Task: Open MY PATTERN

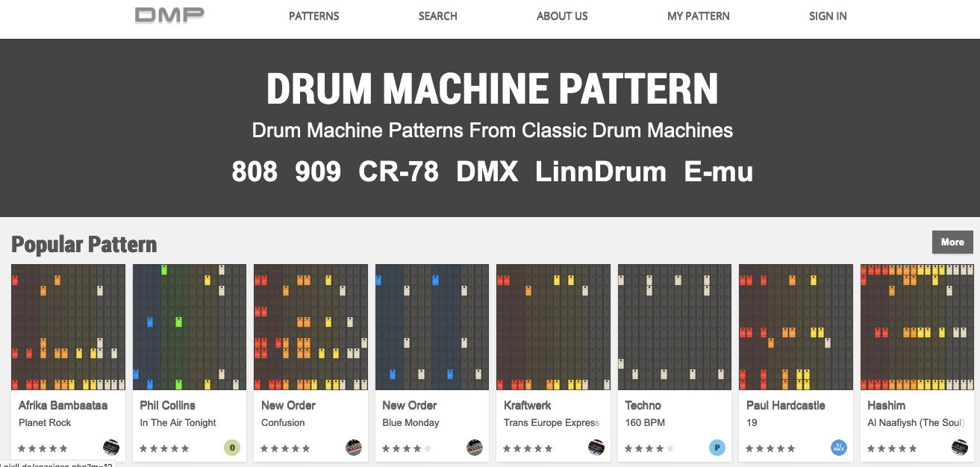Action: tap(699, 16)
